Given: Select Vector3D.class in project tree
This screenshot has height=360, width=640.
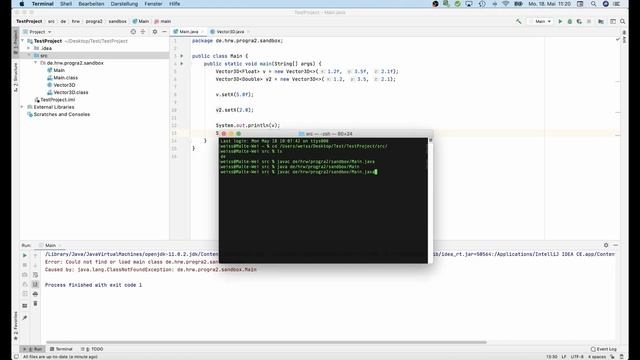Looking at the screenshot, I should (71, 92).
